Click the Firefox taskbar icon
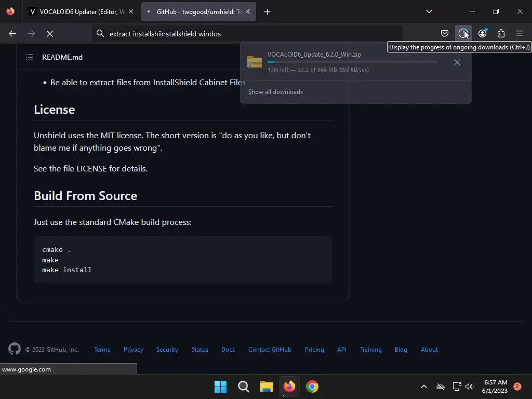Viewport: 532px width, 399px height. pos(289,387)
